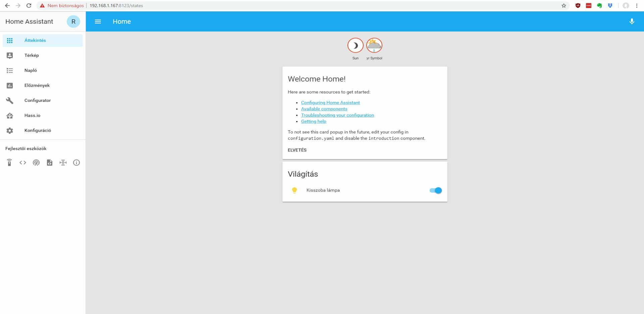Click the Előzmények chart icon

coord(10,85)
